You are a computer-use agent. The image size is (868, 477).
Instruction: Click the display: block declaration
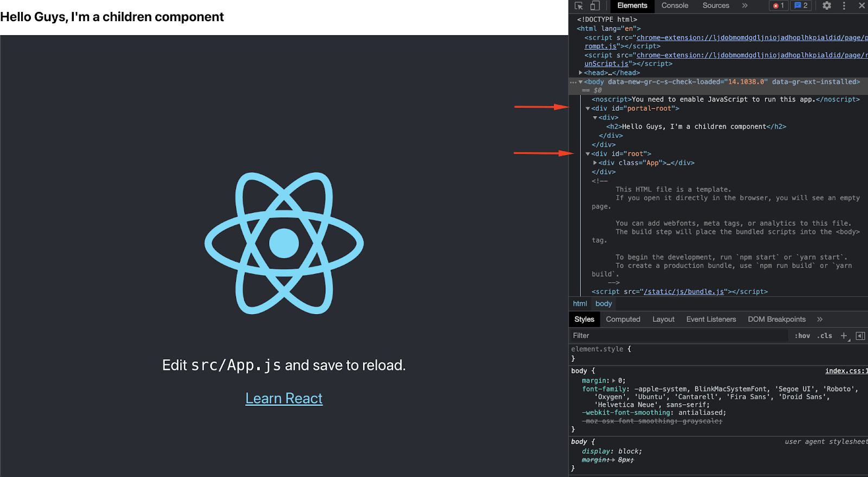[612, 451]
